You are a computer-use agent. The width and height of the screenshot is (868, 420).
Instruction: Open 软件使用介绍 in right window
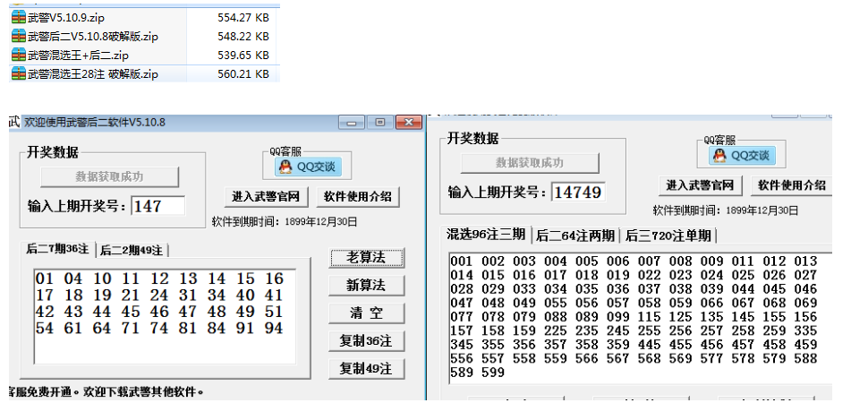792,185
